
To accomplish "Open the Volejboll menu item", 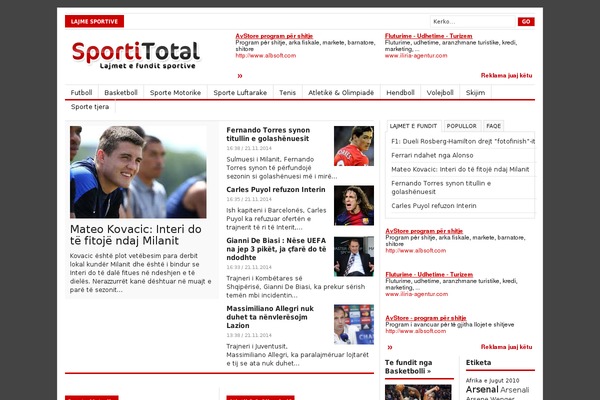I will tap(440, 93).
